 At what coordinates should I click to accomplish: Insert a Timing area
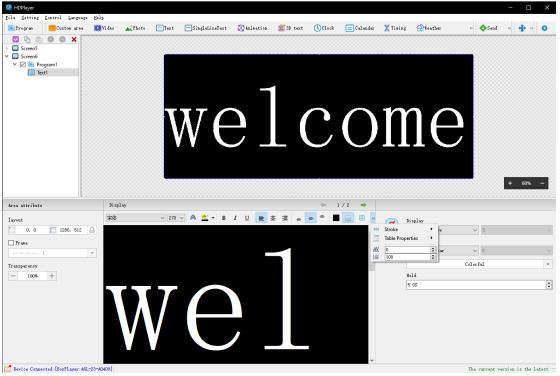(x=395, y=28)
